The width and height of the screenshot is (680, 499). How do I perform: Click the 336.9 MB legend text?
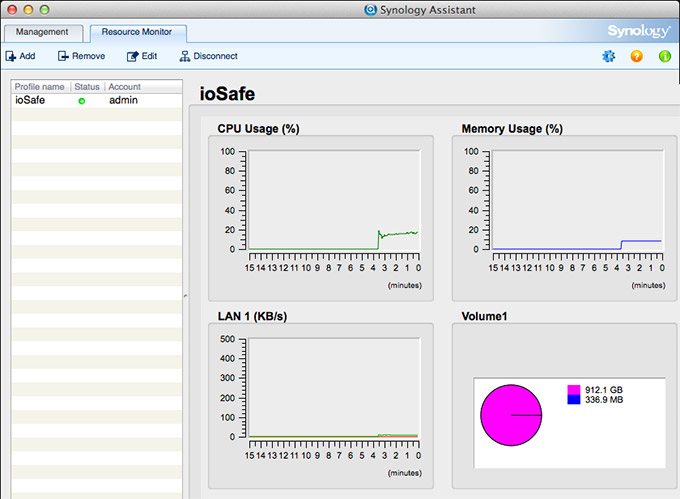pos(604,400)
